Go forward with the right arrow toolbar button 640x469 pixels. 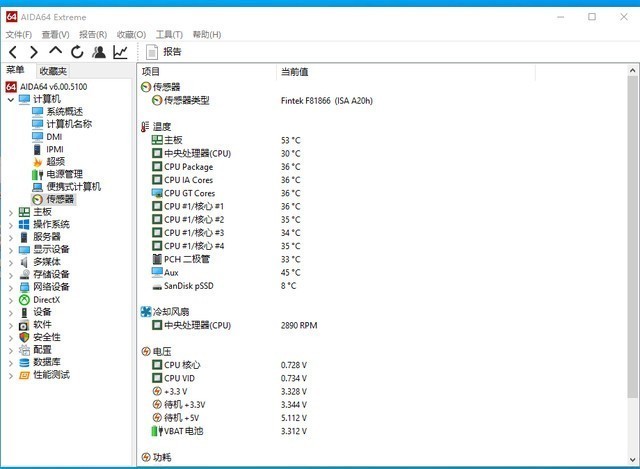point(34,52)
